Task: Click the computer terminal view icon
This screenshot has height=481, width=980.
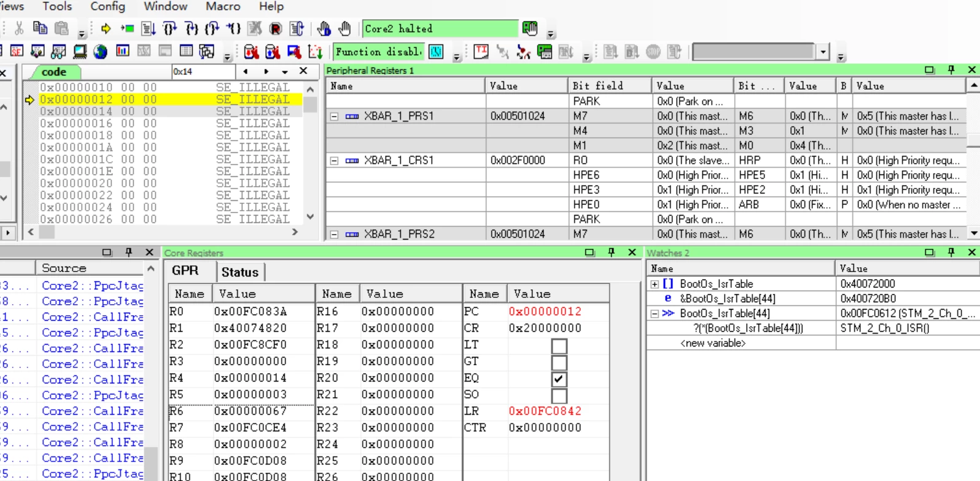Action: 80,51
